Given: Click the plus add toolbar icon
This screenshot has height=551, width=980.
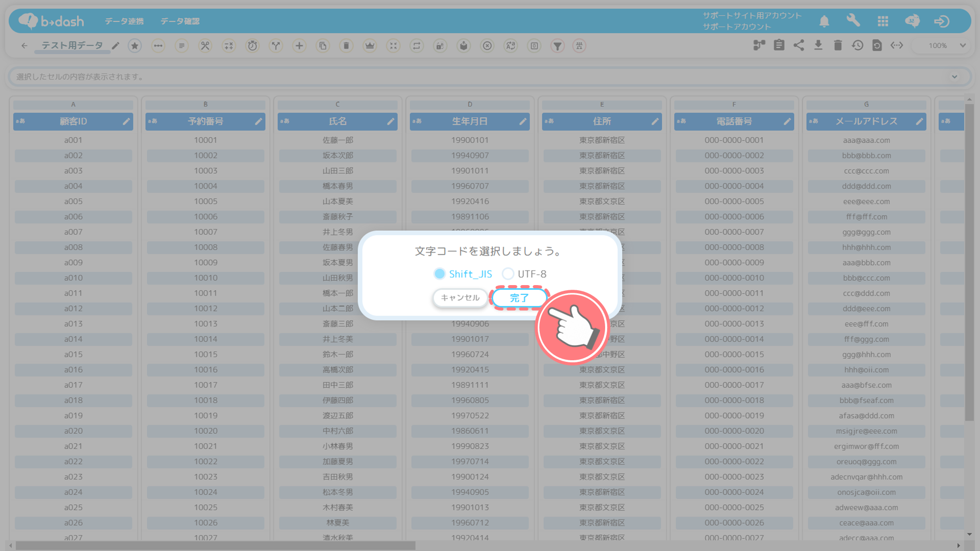Looking at the screenshot, I should coord(299,46).
